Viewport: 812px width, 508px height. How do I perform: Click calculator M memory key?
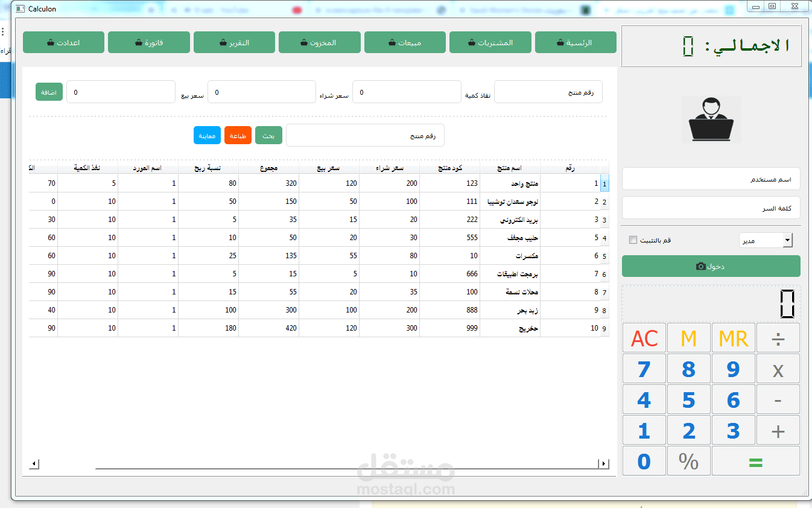coord(689,338)
